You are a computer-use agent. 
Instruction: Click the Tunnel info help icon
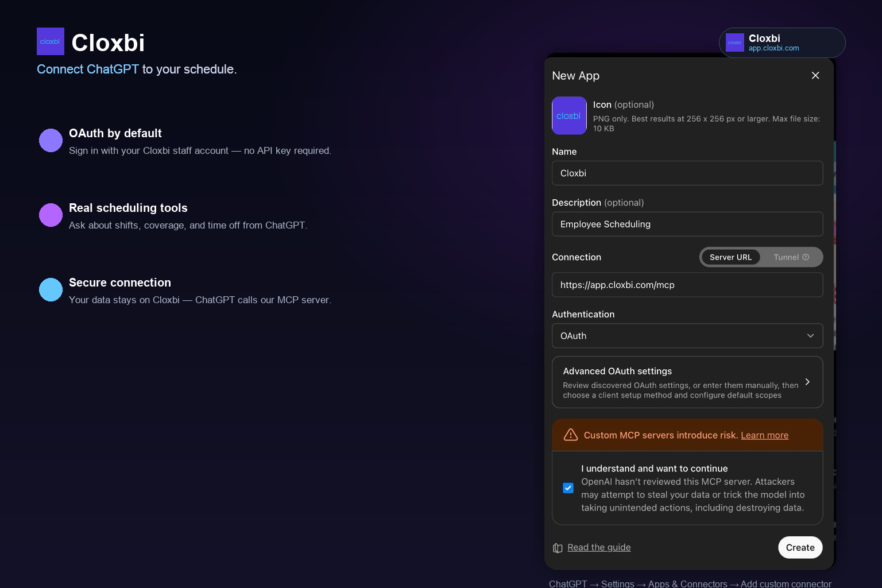click(x=806, y=257)
